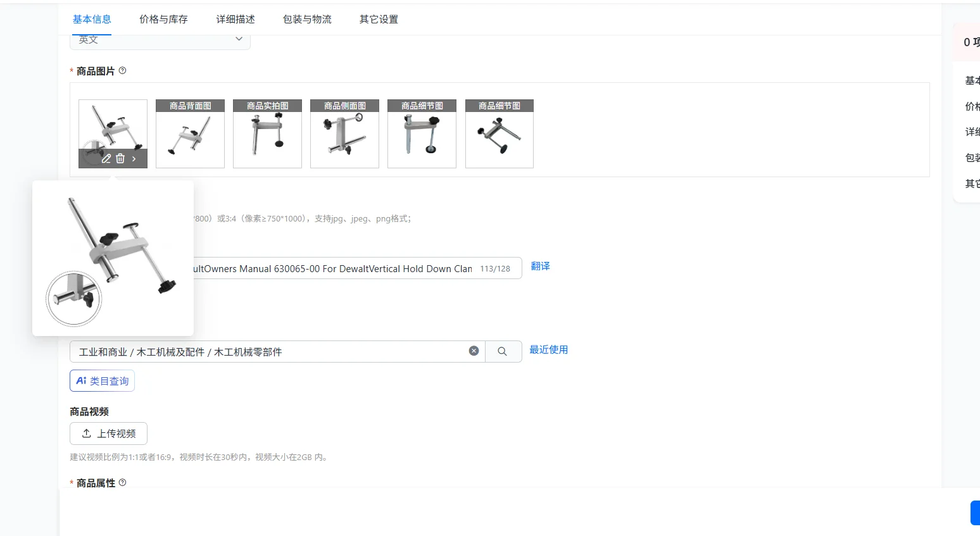Click the 商品属性 label
This screenshot has width=980, height=536.
(96, 483)
